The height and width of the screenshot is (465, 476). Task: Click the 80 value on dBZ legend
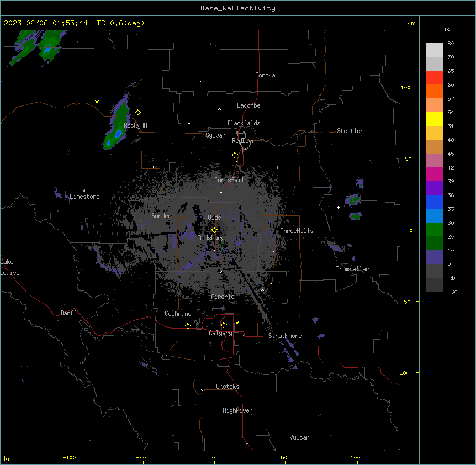tap(451, 44)
